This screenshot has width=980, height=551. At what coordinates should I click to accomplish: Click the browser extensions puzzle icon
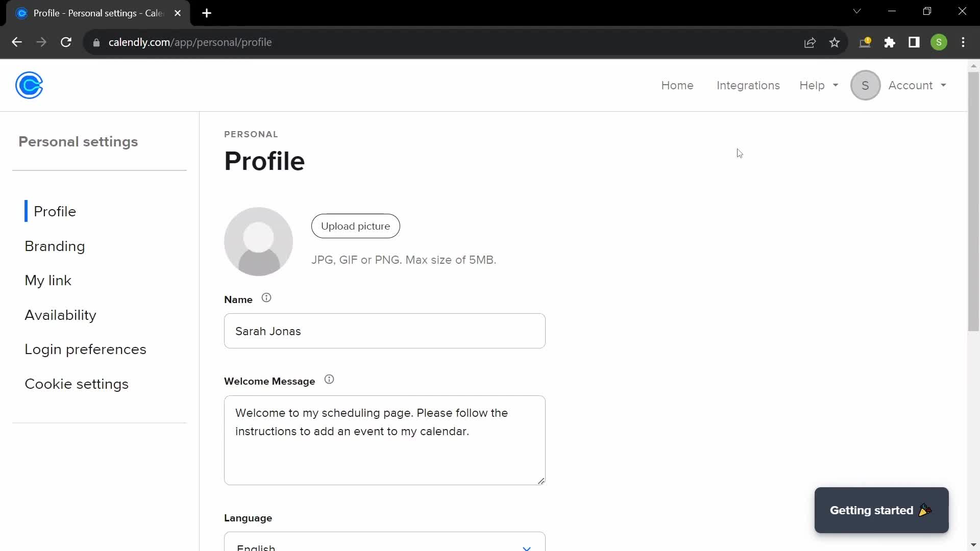[x=890, y=42]
